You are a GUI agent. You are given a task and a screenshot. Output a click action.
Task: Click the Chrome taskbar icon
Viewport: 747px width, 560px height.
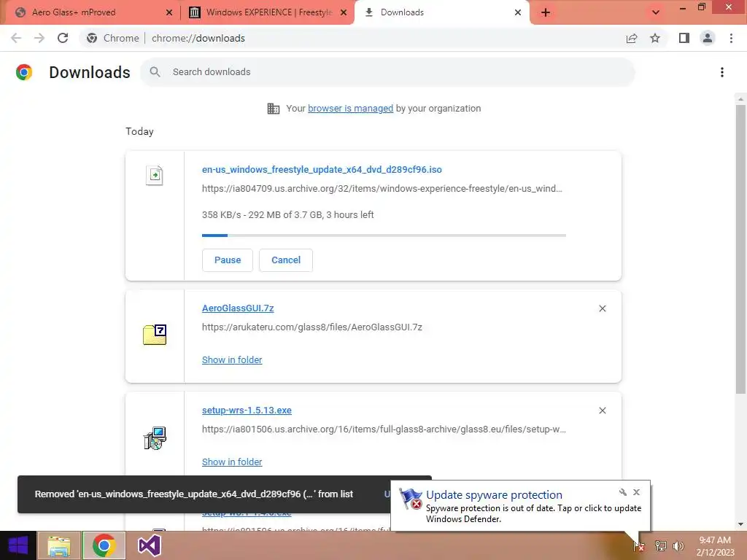pyautogui.click(x=104, y=545)
